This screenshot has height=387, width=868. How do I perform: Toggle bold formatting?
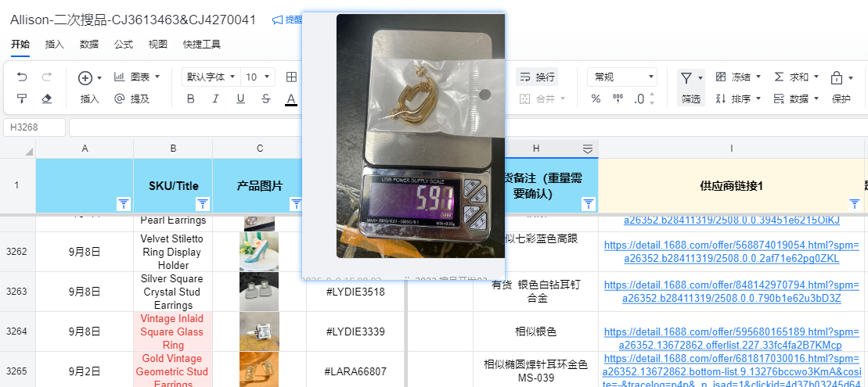pyautogui.click(x=190, y=99)
